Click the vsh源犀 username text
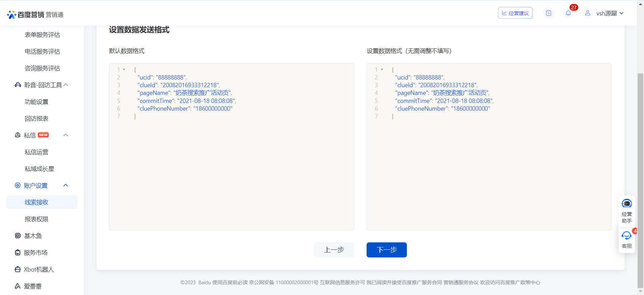 (606, 13)
